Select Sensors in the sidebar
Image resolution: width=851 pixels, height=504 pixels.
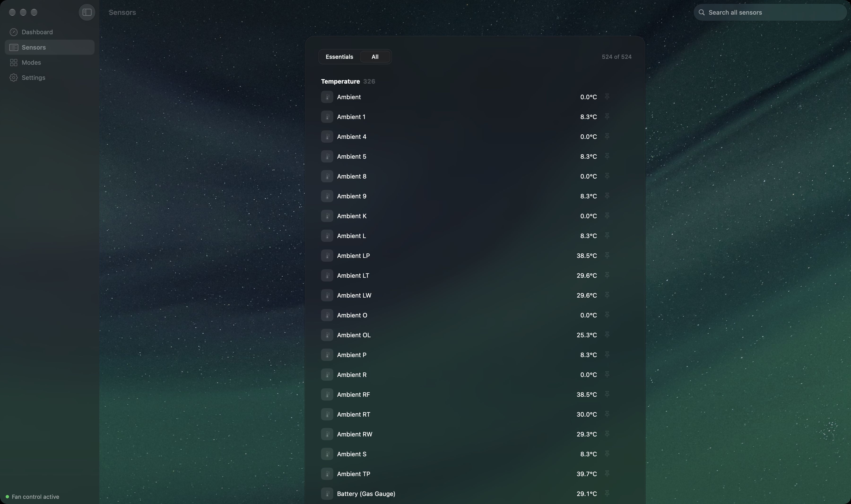coord(50,47)
